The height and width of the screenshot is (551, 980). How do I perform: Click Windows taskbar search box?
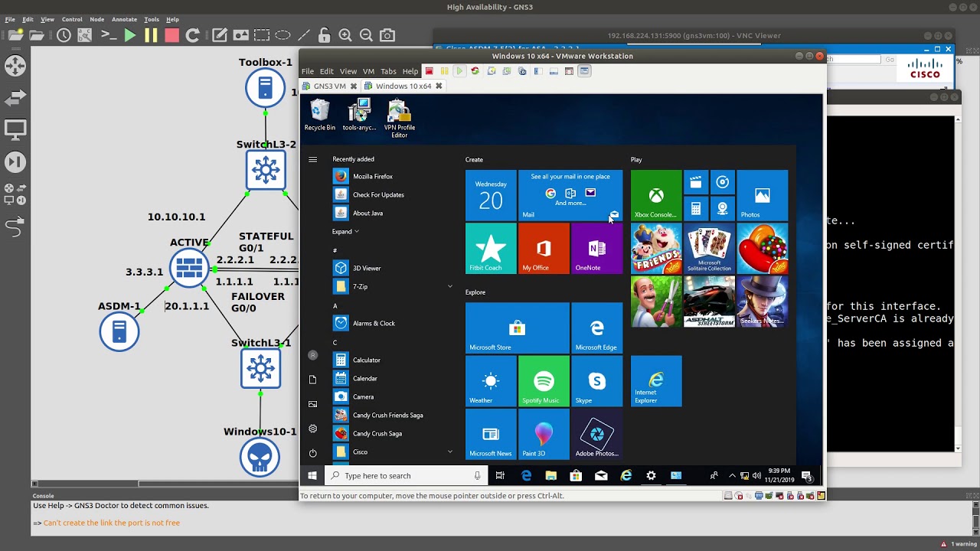tap(406, 475)
